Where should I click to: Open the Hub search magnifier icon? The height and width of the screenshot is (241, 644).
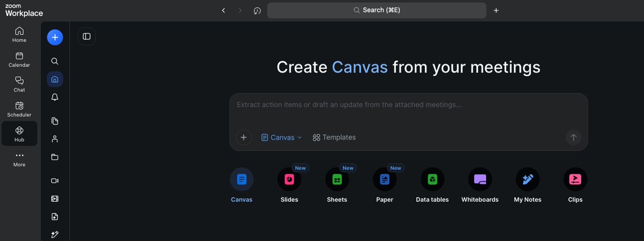(x=55, y=61)
